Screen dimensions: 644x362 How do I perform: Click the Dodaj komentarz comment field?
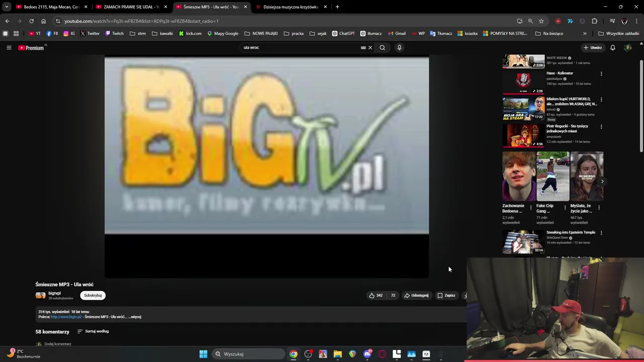58,344
